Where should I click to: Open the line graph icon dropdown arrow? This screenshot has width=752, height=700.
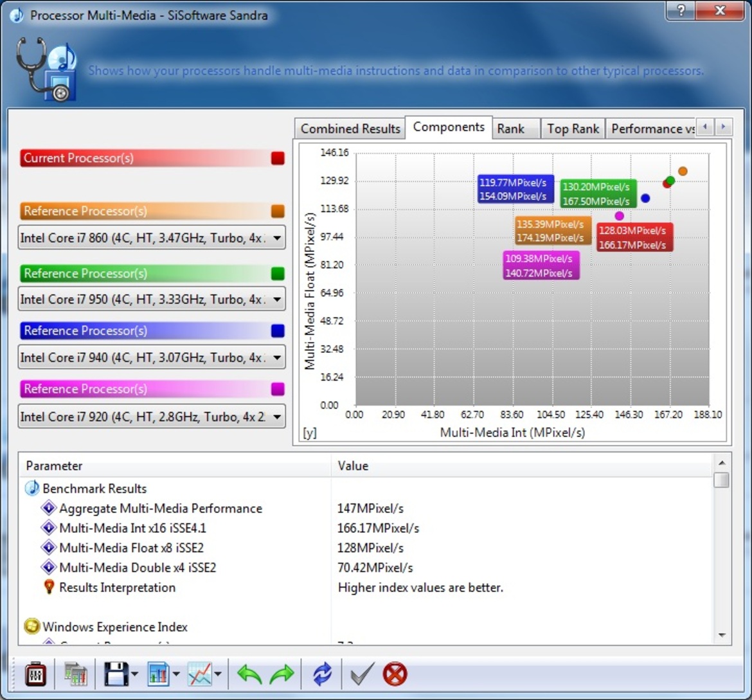click(x=219, y=674)
